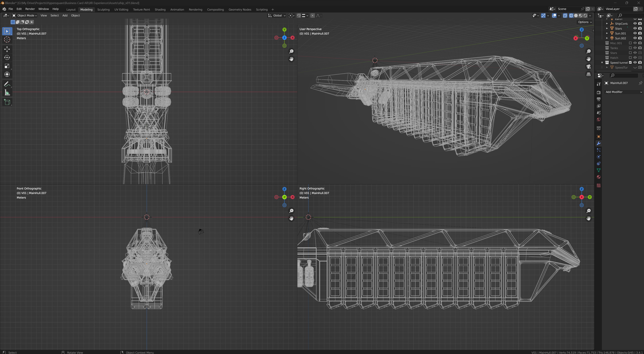Hide Sun.001 in viewport via eye icon
The width and height of the screenshot is (644, 354).
(x=635, y=33)
